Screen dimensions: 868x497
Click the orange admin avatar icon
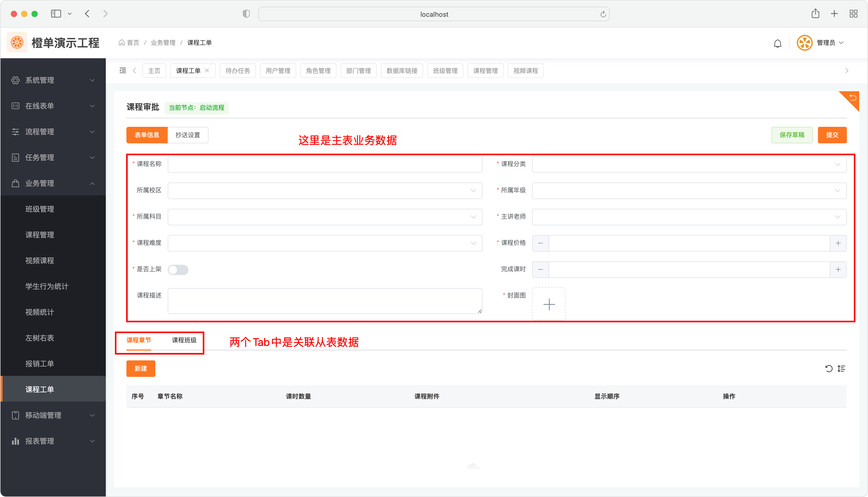pos(805,43)
